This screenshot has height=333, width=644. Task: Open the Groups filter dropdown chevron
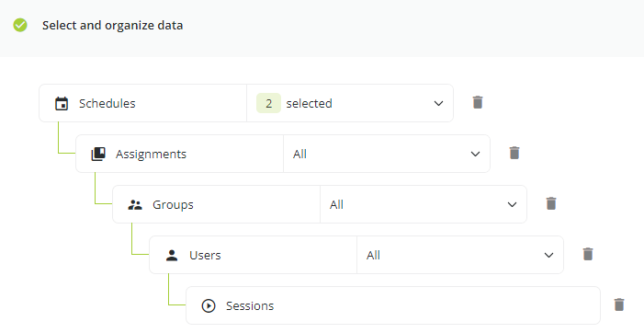point(512,205)
